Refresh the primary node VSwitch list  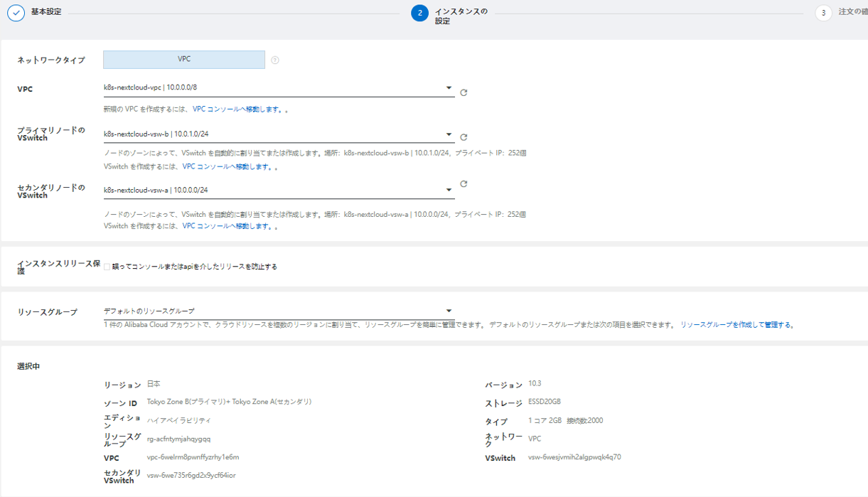[x=464, y=137]
